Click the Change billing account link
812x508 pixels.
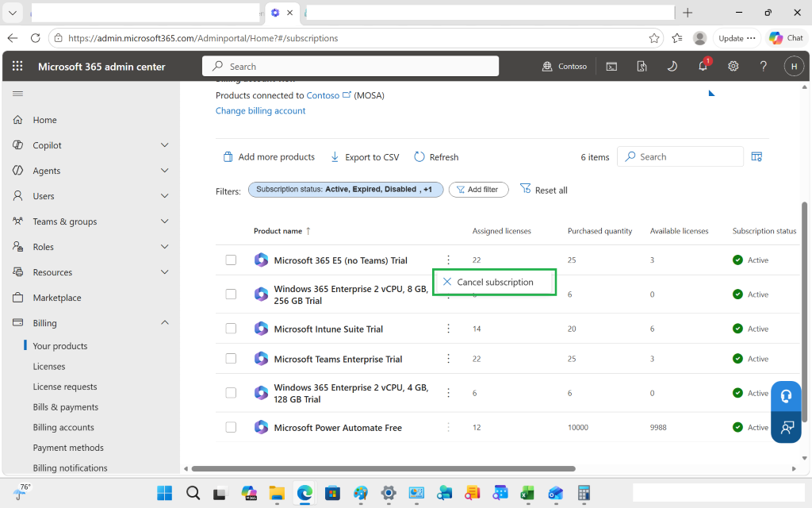pyautogui.click(x=260, y=110)
